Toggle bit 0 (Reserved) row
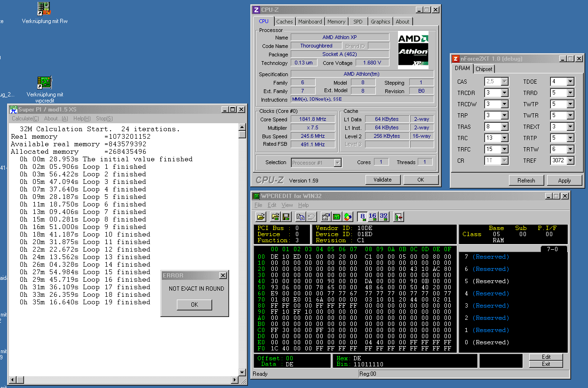 487,342
